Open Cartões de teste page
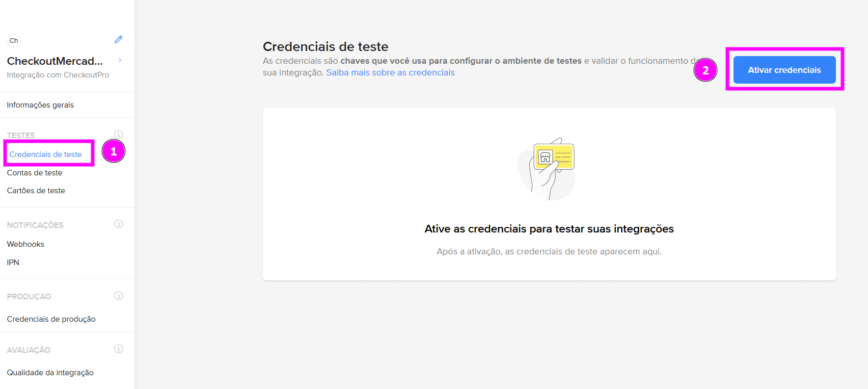The width and height of the screenshot is (868, 389). (36, 191)
